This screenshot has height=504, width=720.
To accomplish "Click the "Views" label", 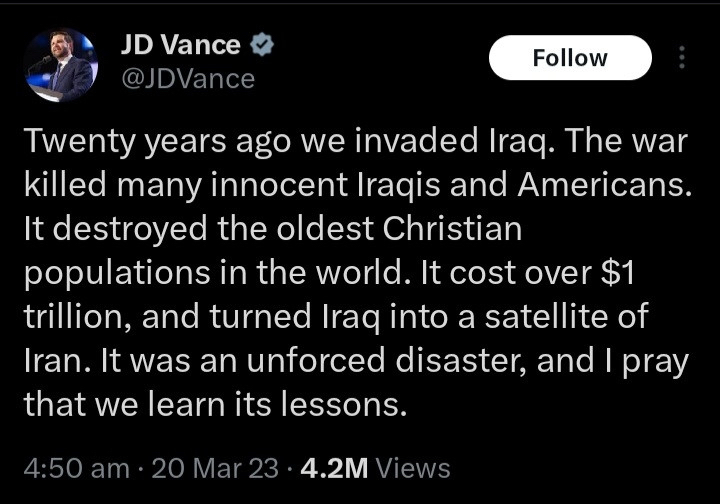I will 414,467.
